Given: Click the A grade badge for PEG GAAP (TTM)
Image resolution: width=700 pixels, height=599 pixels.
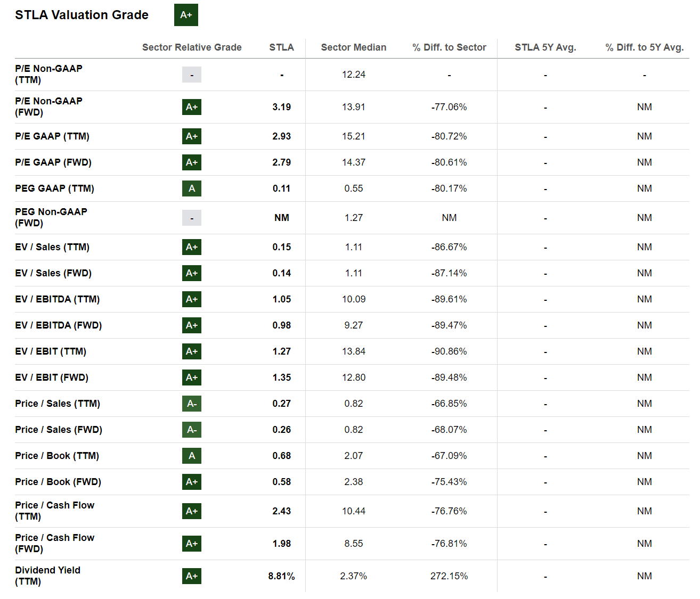Looking at the screenshot, I should pyautogui.click(x=192, y=188).
